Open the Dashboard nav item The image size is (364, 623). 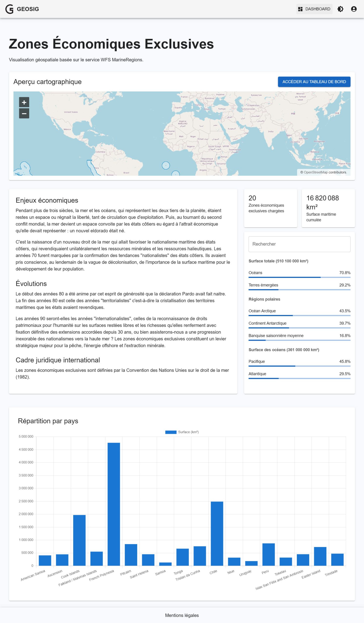(x=314, y=9)
